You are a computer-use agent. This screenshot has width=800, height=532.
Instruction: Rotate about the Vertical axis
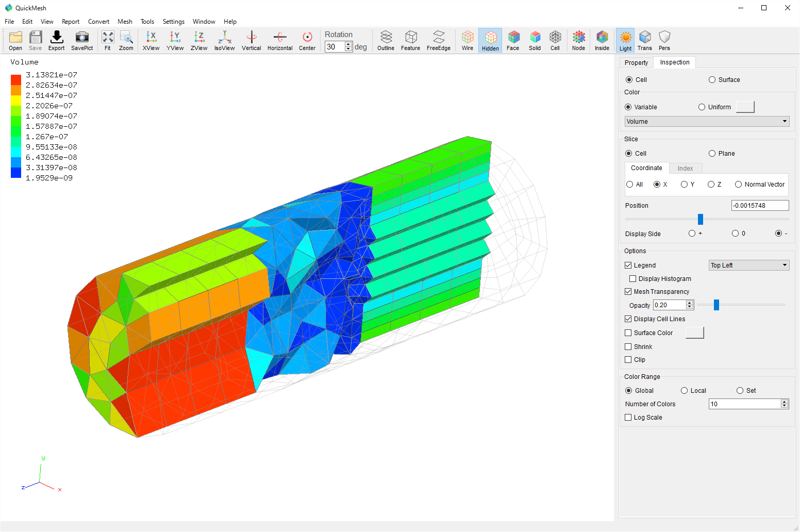pyautogui.click(x=251, y=40)
